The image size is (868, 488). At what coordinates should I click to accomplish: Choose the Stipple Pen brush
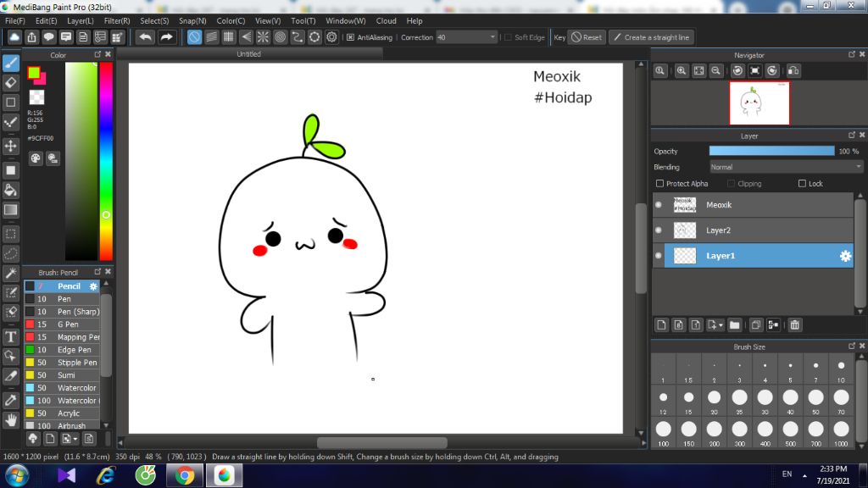(x=62, y=363)
